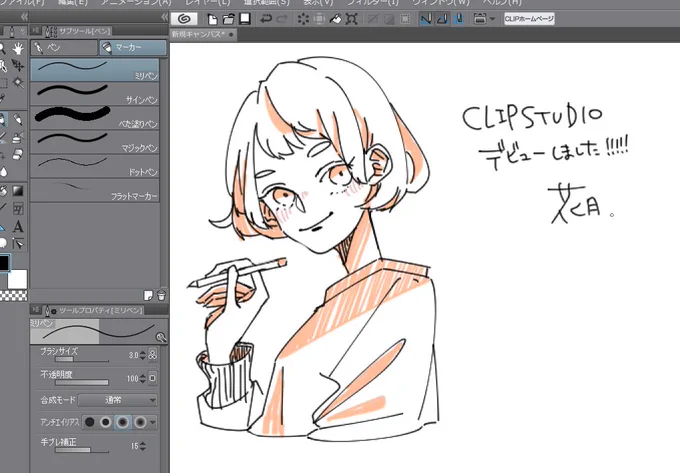
Task: Collapse the sub tool palette dock with double arrows
Action: point(164,17)
